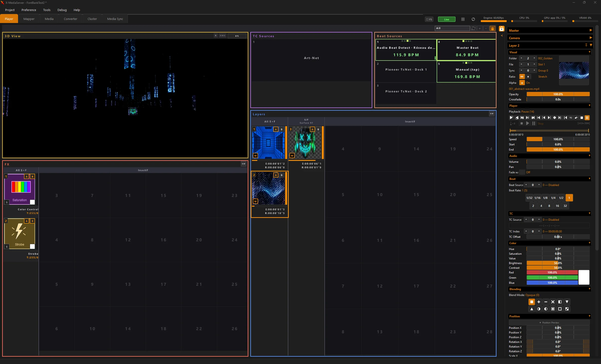
Task: Toggle B on Strobe FX slot
Action: point(32,221)
